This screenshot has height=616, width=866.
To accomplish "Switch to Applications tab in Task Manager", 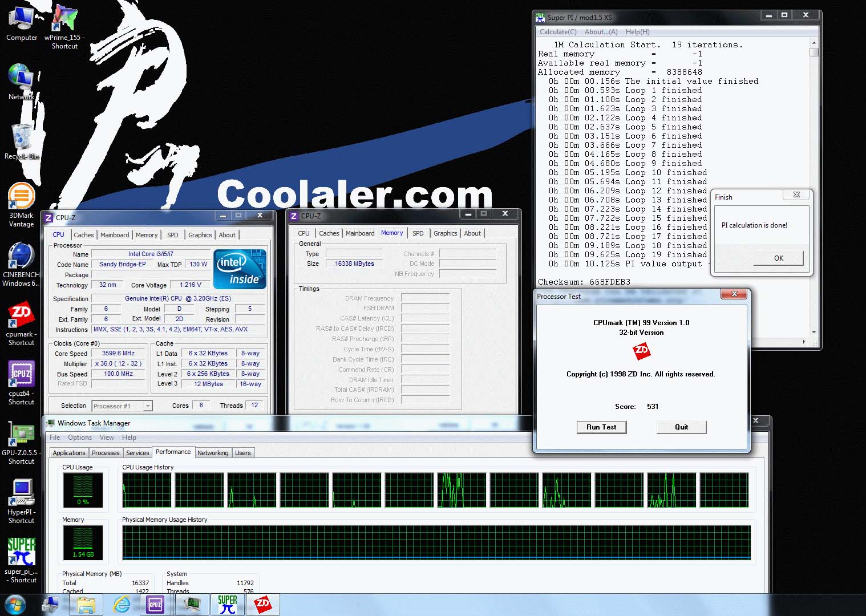I will click(69, 453).
